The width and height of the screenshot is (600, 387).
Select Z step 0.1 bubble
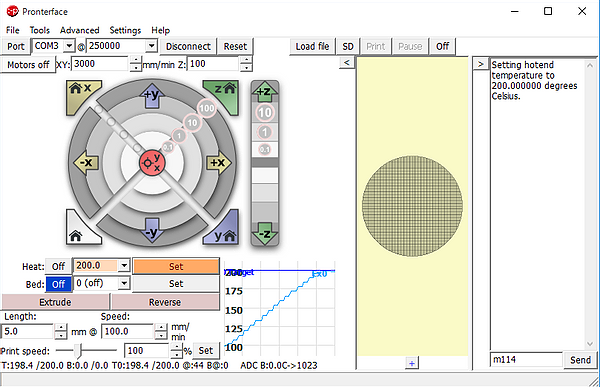pos(264,149)
